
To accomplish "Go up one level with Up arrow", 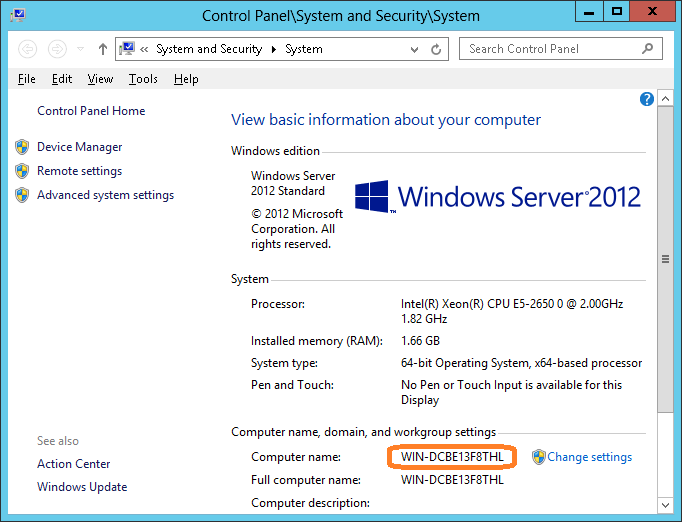I will click(x=103, y=49).
